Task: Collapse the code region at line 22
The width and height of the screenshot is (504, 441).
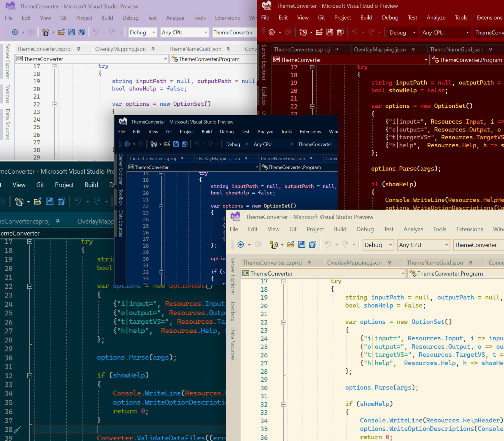Action: click(283, 322)
